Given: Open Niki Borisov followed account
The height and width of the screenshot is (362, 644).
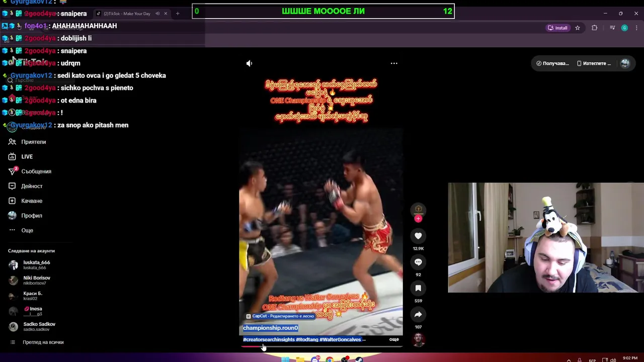Looking at the screenshot, I should [x=36, y=280].
